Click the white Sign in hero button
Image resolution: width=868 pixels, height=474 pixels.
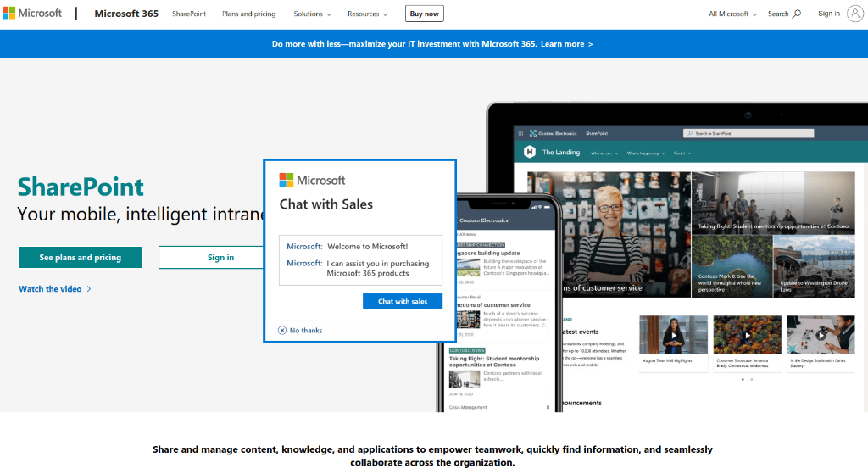(211, 258)
